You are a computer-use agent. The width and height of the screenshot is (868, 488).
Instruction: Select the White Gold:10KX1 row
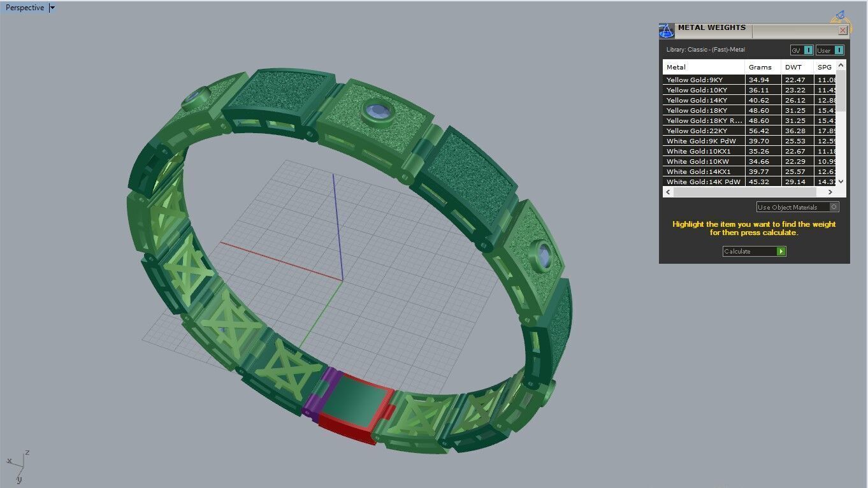point(749,151)
